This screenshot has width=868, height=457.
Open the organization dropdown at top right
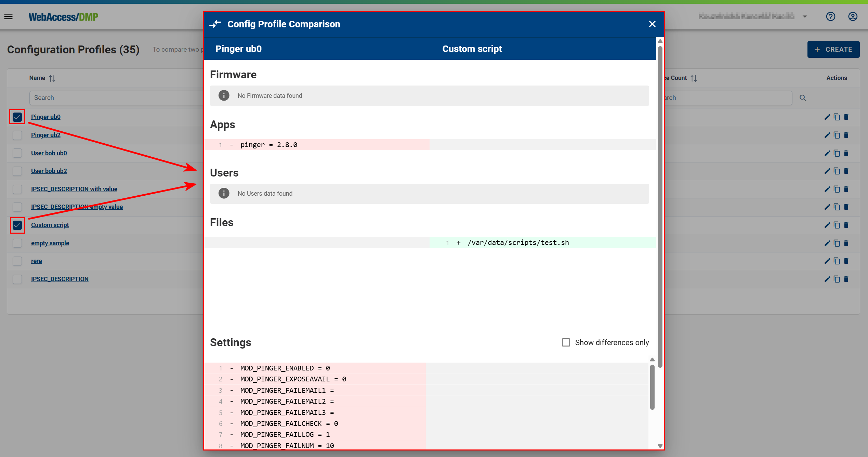(804, 16)
